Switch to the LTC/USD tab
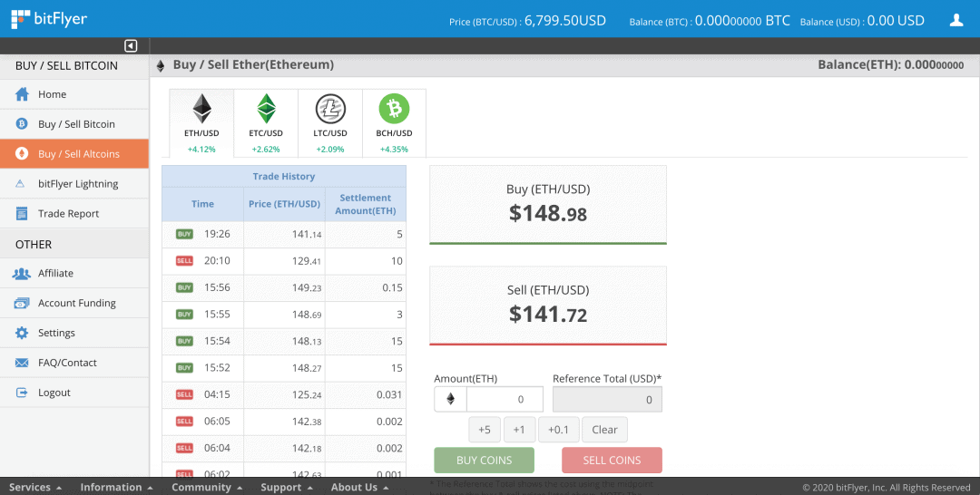The height and width of the screenshot is (495, 980). coord(330,123)
